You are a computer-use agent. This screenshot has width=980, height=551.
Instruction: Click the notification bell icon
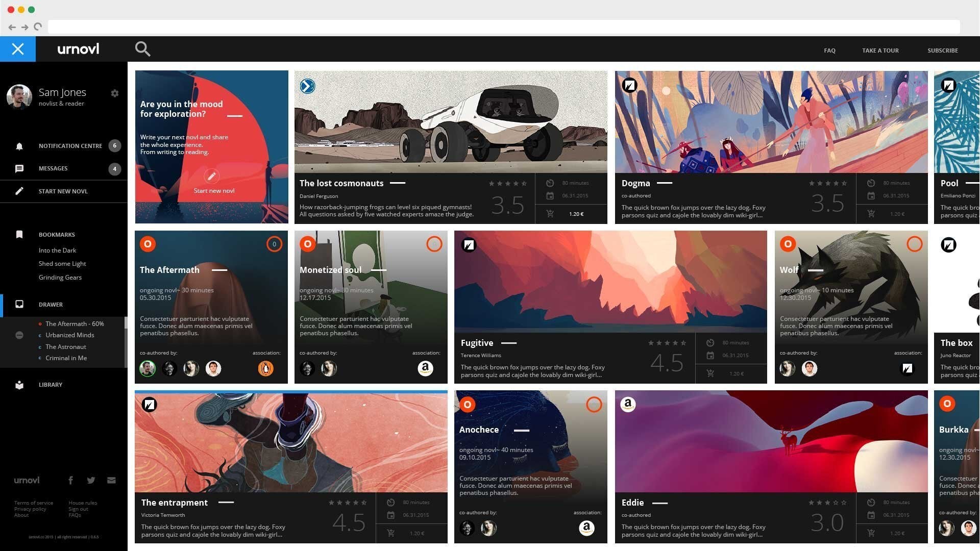19,146
